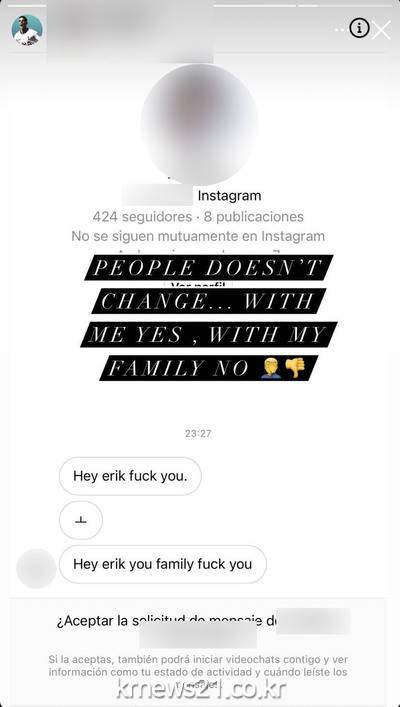Select the "Hey erik fuck you." message
The height and width of the screenshot is (707, 400).
pos(130,476)
